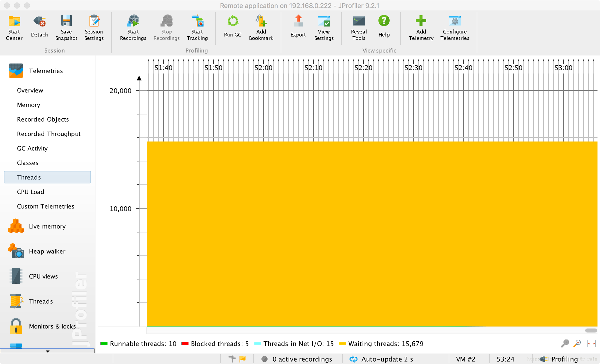Click the yellow waiting threads graph area
This screenshot has width=600, height=364.
(372, 234)
